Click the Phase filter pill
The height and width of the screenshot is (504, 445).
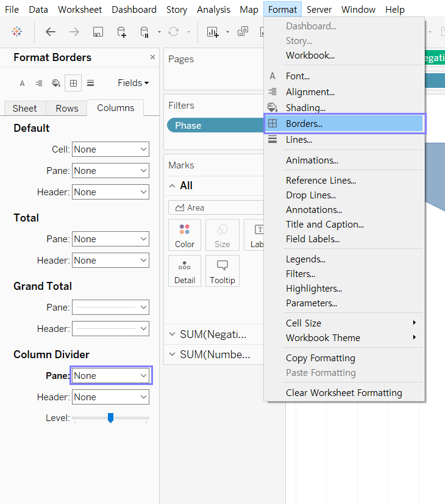(215, 125)
